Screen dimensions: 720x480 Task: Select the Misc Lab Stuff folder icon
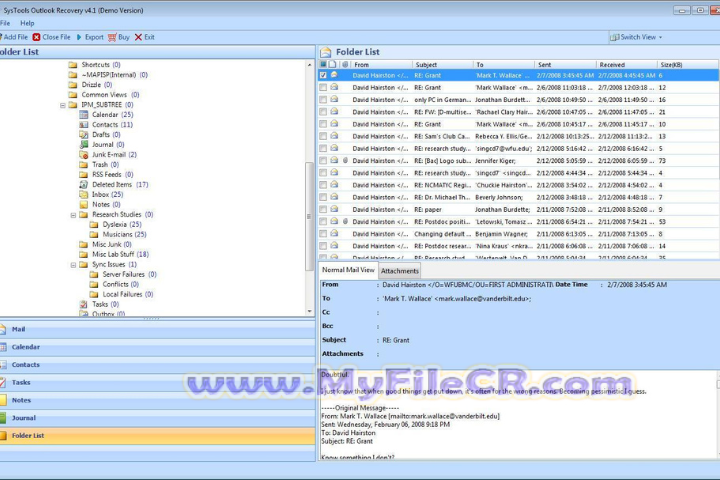[84, 254]
